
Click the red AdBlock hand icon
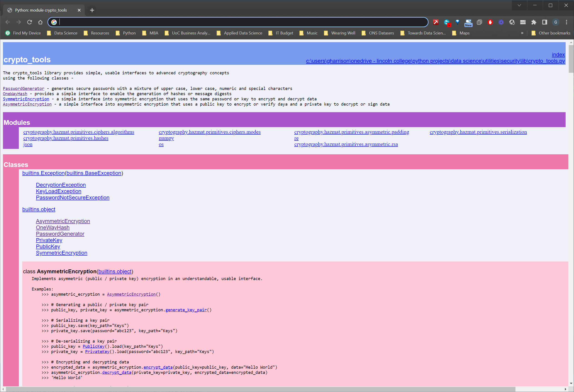(x=490, y=22)
